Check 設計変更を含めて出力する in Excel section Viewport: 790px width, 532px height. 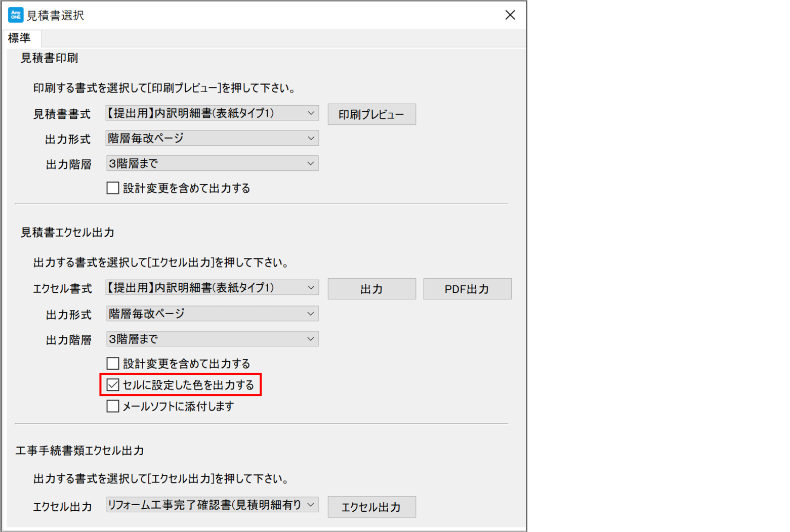(113, 364)
